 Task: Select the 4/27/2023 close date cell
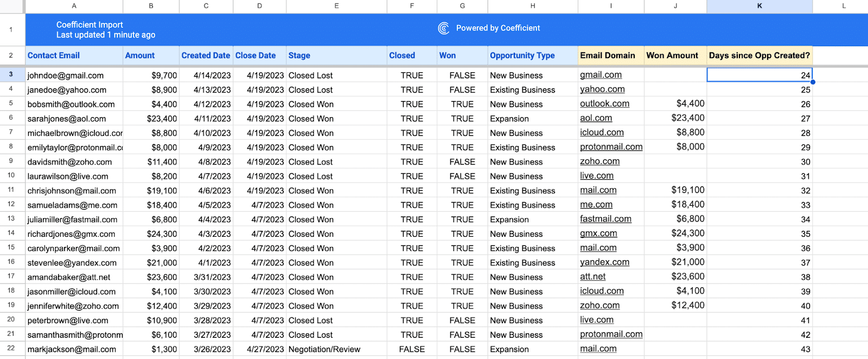coord(259,349)
